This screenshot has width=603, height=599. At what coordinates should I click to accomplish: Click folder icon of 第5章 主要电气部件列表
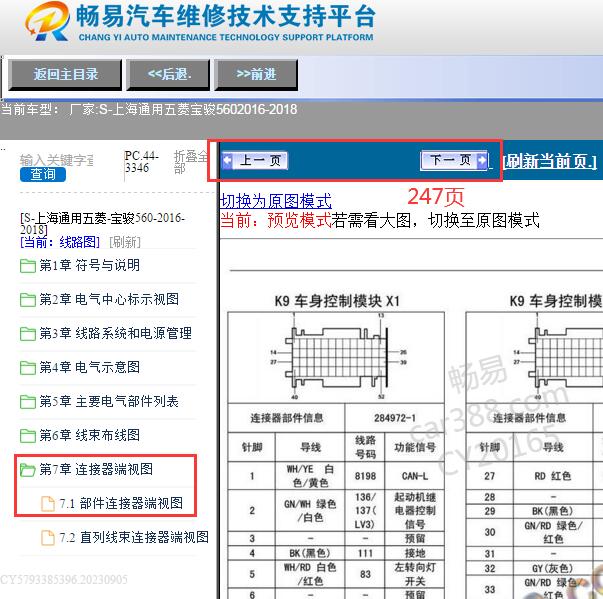coord(28,402)
